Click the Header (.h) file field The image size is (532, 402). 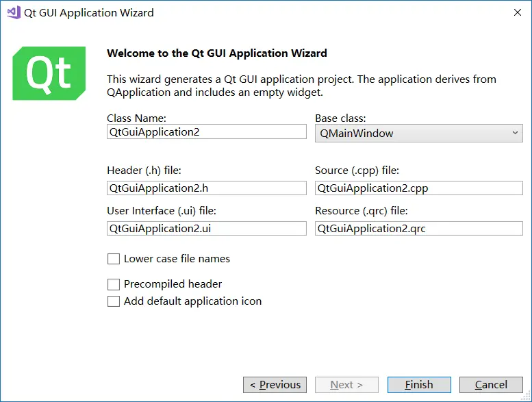tap(206, 188)
